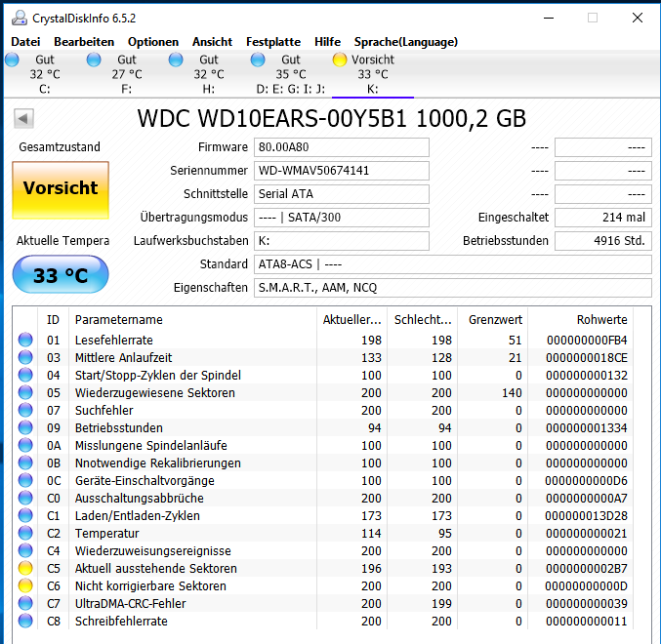The width and height of the screenshot is (661, 644).
Task: Switch to drive C: 32 °C tab
Action: point(45,74)
